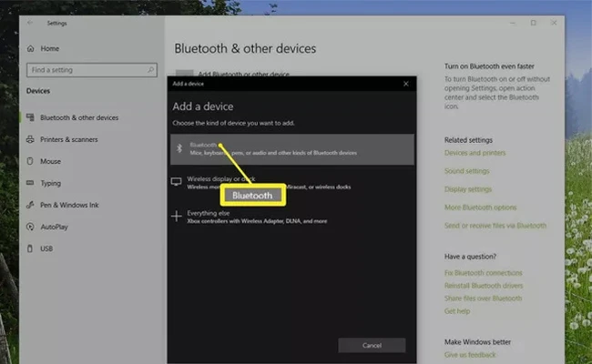Viewport: 592px width, 364px height.
Task: Click Give us feedback link
Action: (470, 355)
